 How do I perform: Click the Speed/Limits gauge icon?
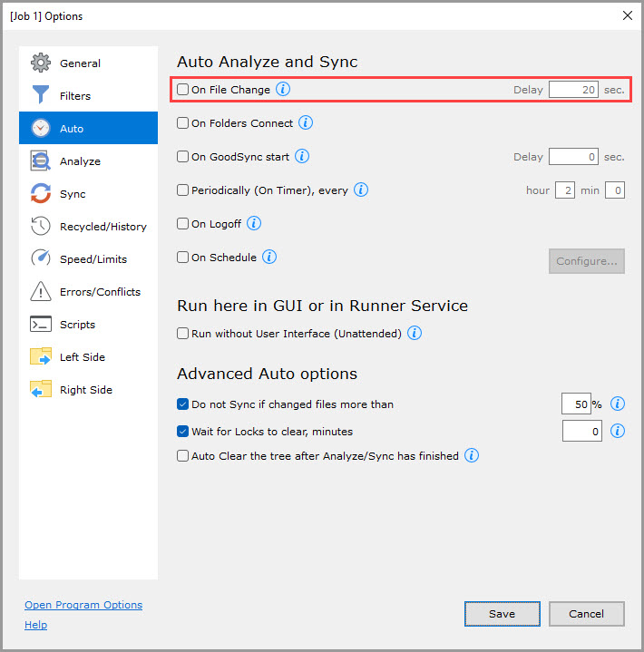click(x=41, y=259)
